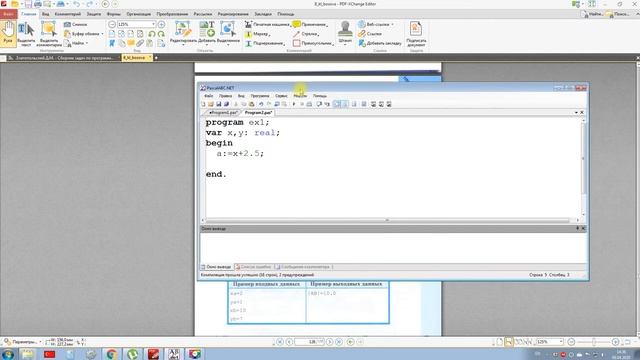Open the Окно вывода bottom tab
Screen dimensions: 640x360
[x=216, y=267]
